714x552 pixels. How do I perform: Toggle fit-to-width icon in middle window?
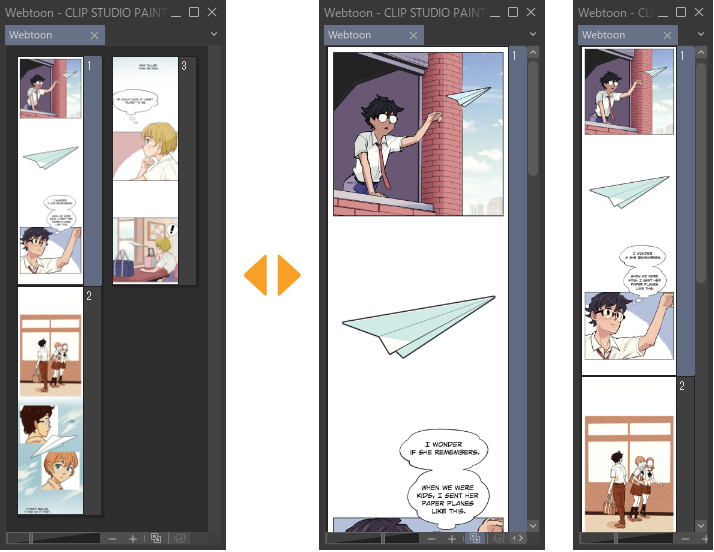tap(475, 538)
